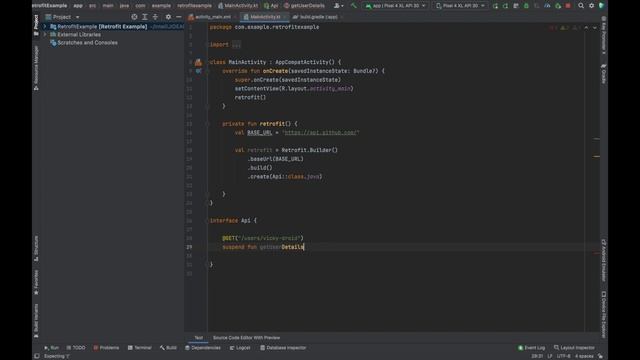Select the Text tab below editor
This screenshot has height=360, width=640.
pos(198,338)
